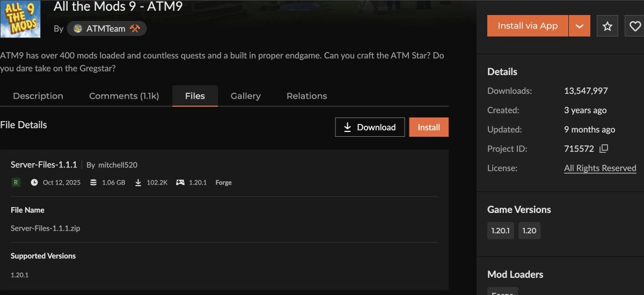Click the 3 years ago created value

[x=586, y=110]
